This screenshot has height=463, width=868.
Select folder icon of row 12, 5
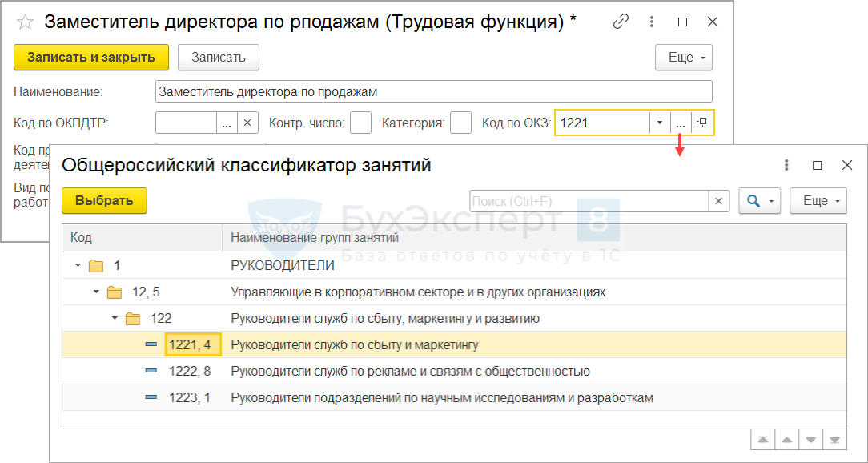coord(115,292)
